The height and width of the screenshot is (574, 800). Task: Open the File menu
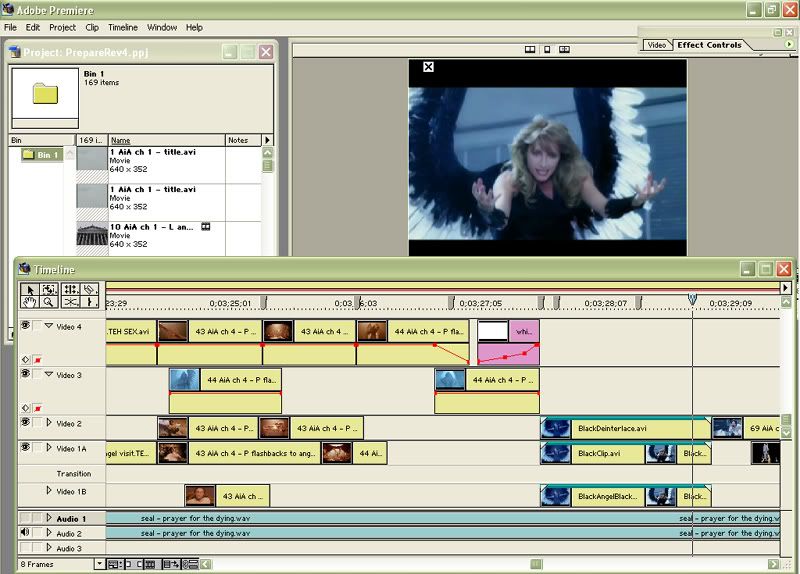pos(10,28)
